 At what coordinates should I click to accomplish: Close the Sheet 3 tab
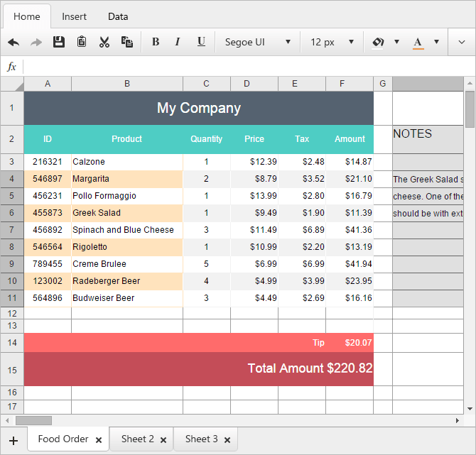[x=227, y=440]
